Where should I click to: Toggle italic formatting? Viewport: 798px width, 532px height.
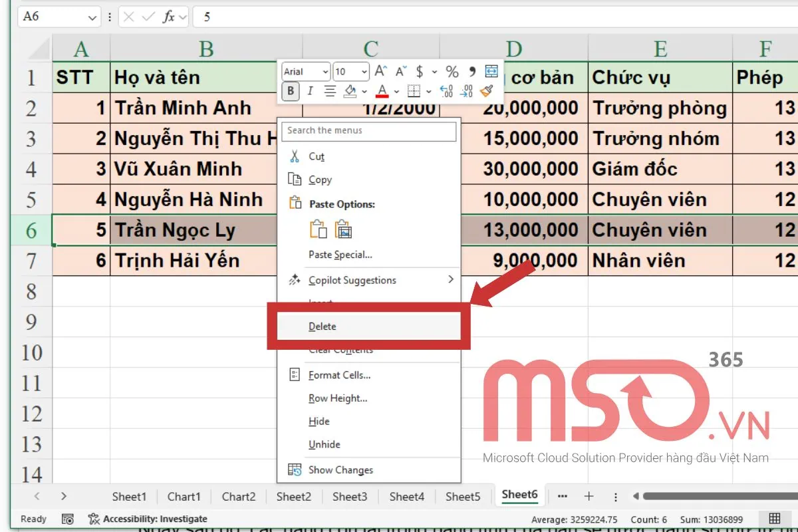[x=310, y=91]
